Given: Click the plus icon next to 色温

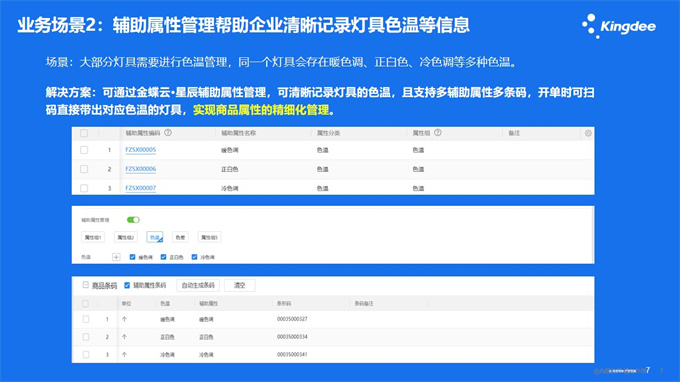Looking at the screenshot, I should (x=116, y=257).
